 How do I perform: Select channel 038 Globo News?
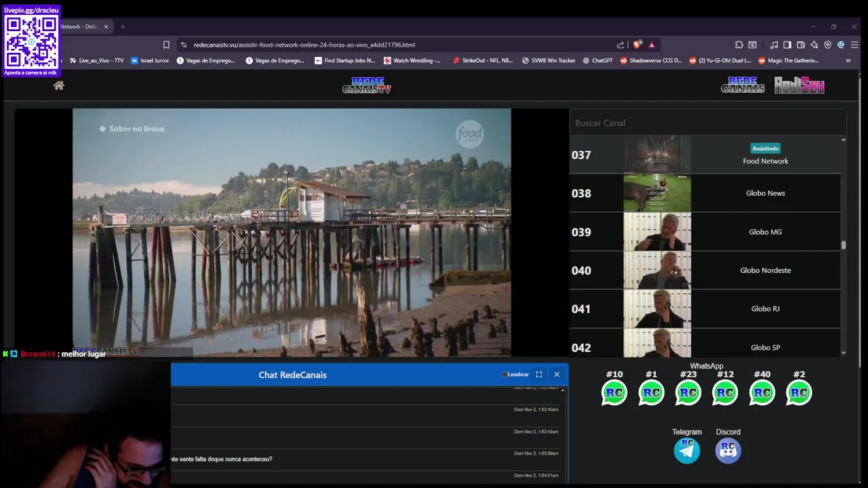click(705, 193)
